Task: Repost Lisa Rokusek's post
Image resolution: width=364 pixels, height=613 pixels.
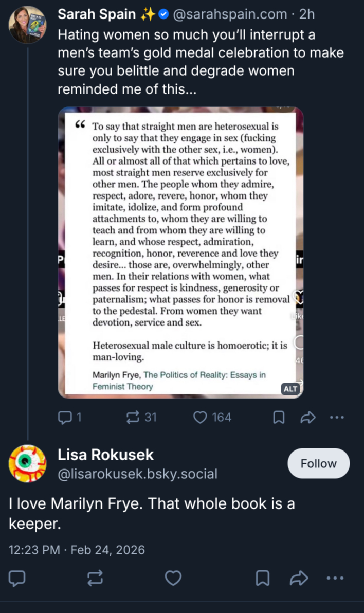Action: point(95,579)
